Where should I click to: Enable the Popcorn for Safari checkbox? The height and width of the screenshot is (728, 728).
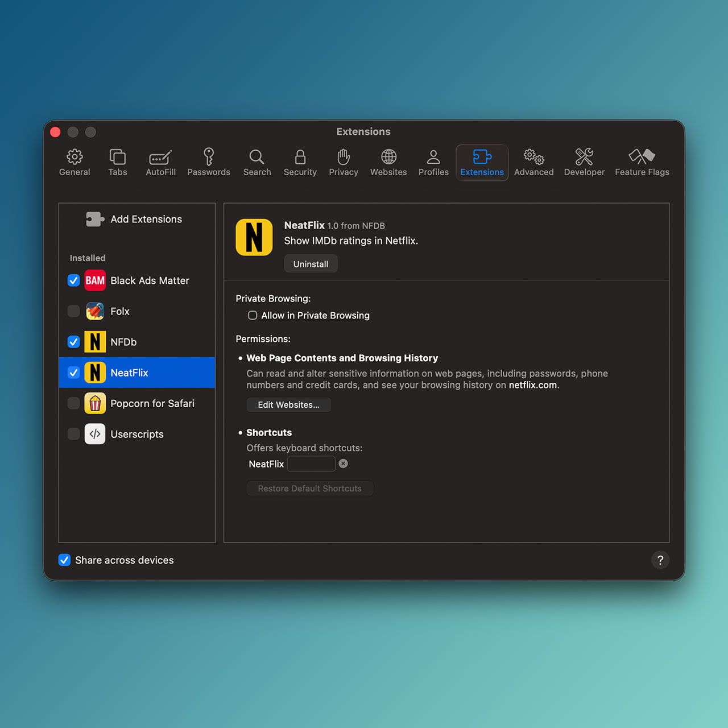pyautogui.click(x=73, y=403)
